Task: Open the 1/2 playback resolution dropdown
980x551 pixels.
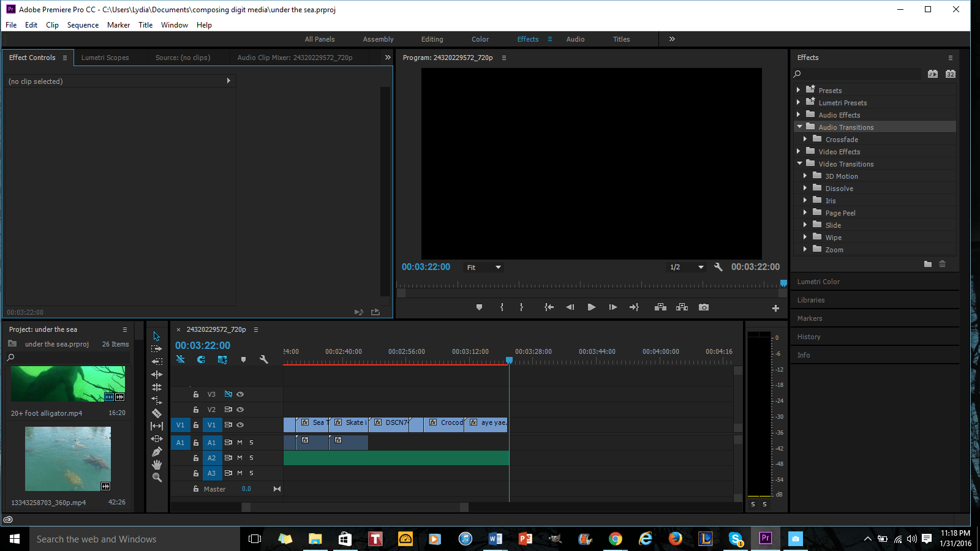Action: pyautogui.click(x=687, y=268)
